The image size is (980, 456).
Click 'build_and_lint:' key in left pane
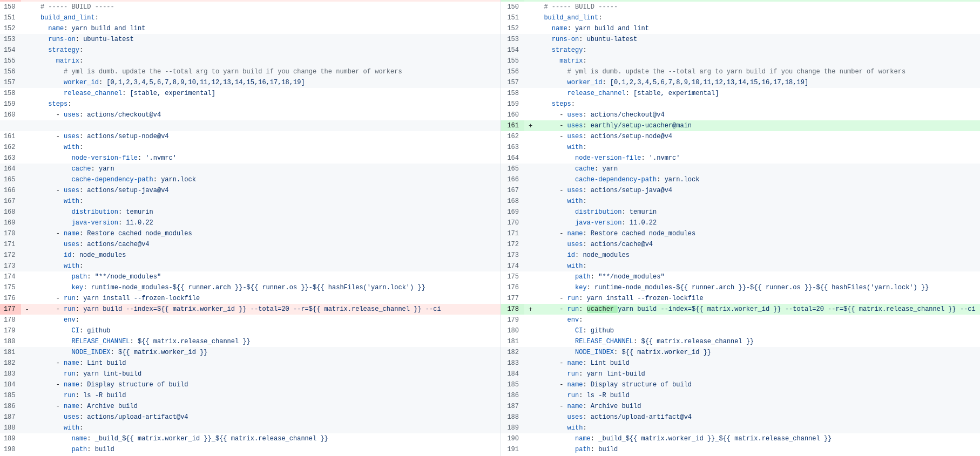coord(70,17)
